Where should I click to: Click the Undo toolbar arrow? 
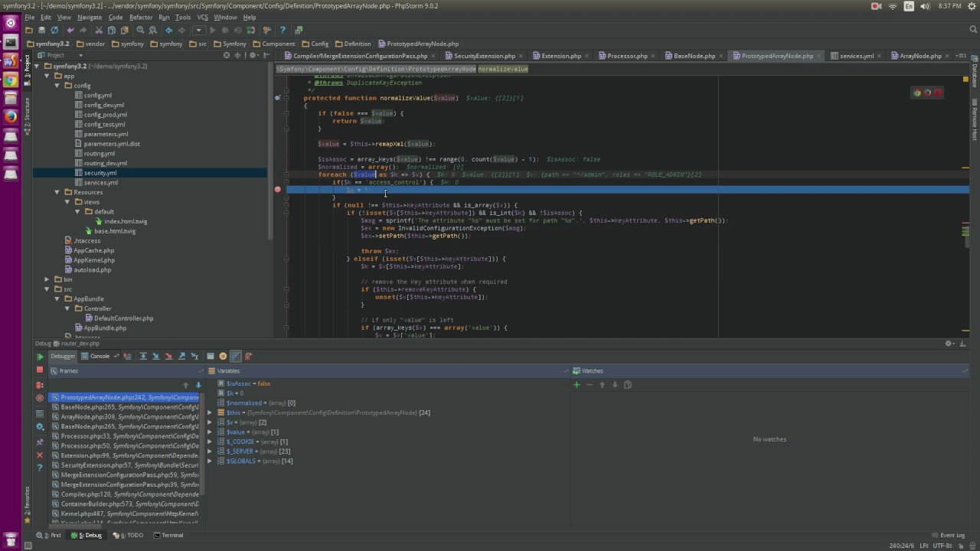[70, 31]
